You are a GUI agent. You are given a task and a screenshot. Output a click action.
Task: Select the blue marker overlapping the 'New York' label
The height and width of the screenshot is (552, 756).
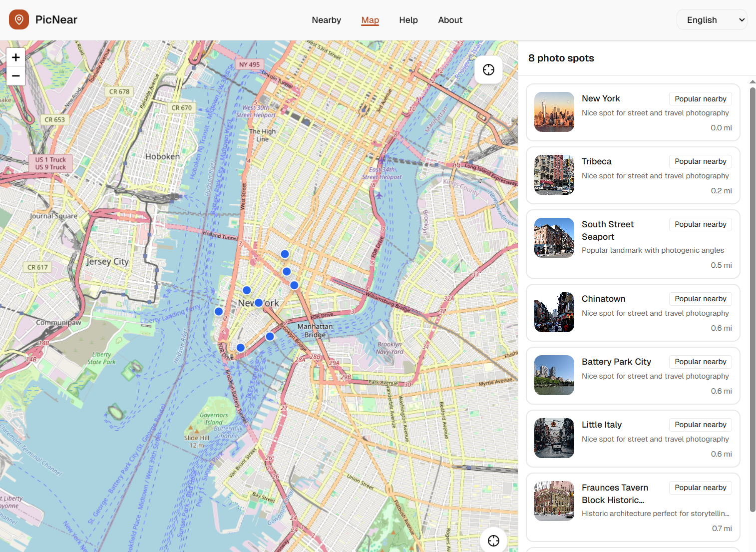tap(259, 302)
